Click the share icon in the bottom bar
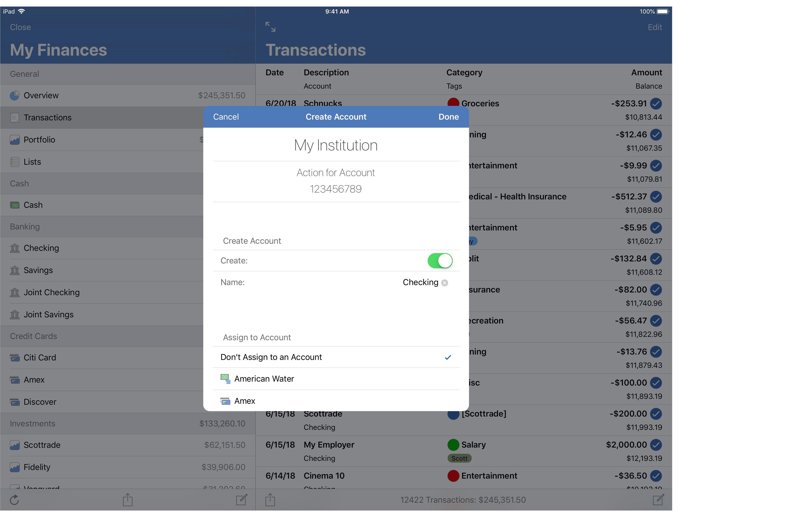This screenshot has height=517, width=812. click(x=127, y=500)
